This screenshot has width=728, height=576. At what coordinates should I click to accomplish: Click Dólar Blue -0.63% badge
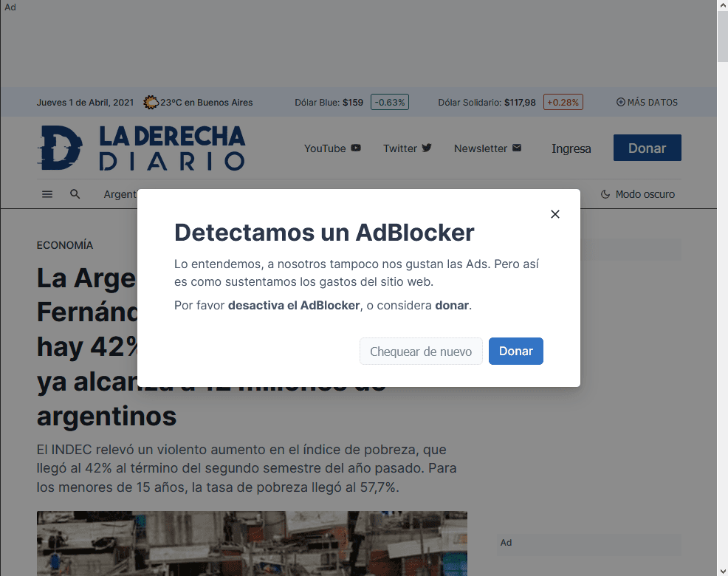coord(390,102)
